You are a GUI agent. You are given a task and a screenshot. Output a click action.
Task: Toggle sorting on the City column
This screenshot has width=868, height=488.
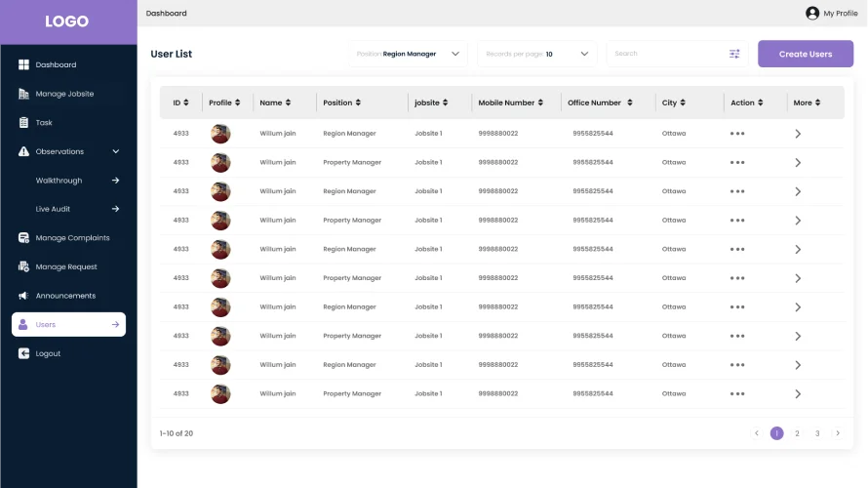(683, 102)
